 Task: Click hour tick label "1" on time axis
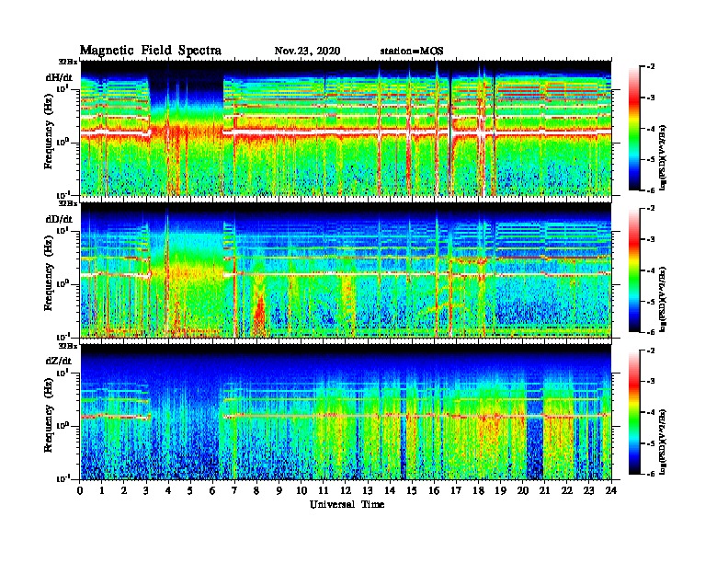(102, 490)
